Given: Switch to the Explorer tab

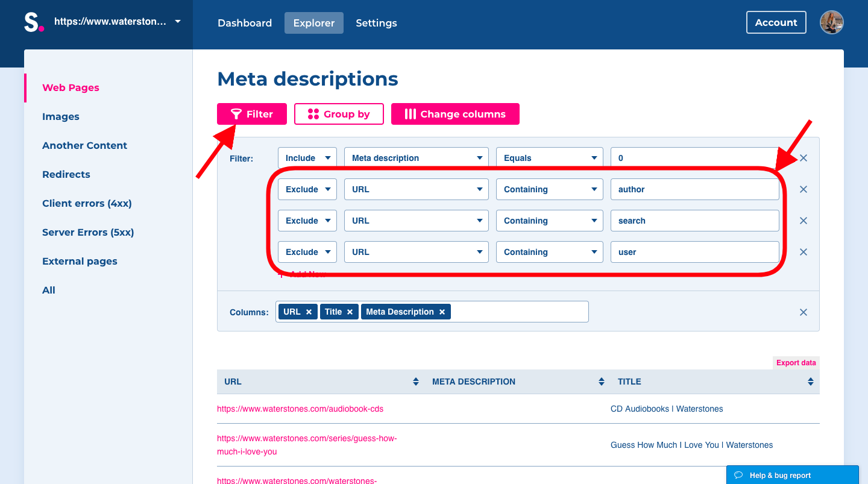Looking at the screenshot, I should pyautogui.click(x=314, y=23).
